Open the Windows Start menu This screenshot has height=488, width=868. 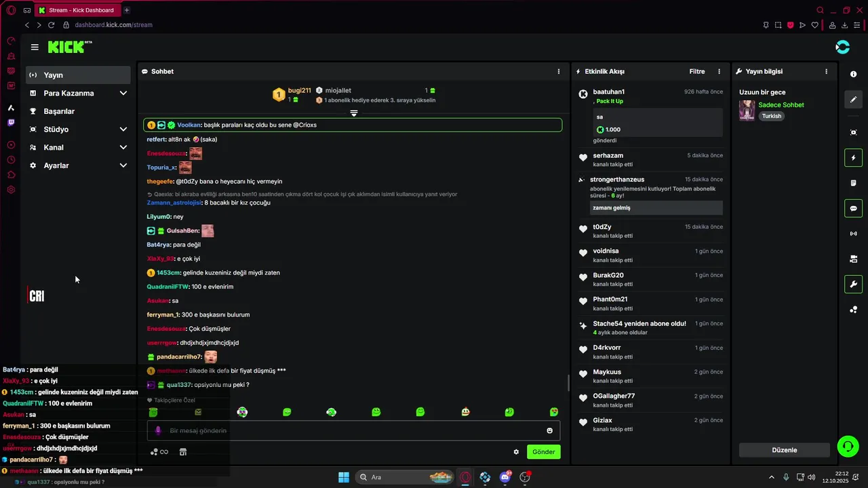click(344, 477)
